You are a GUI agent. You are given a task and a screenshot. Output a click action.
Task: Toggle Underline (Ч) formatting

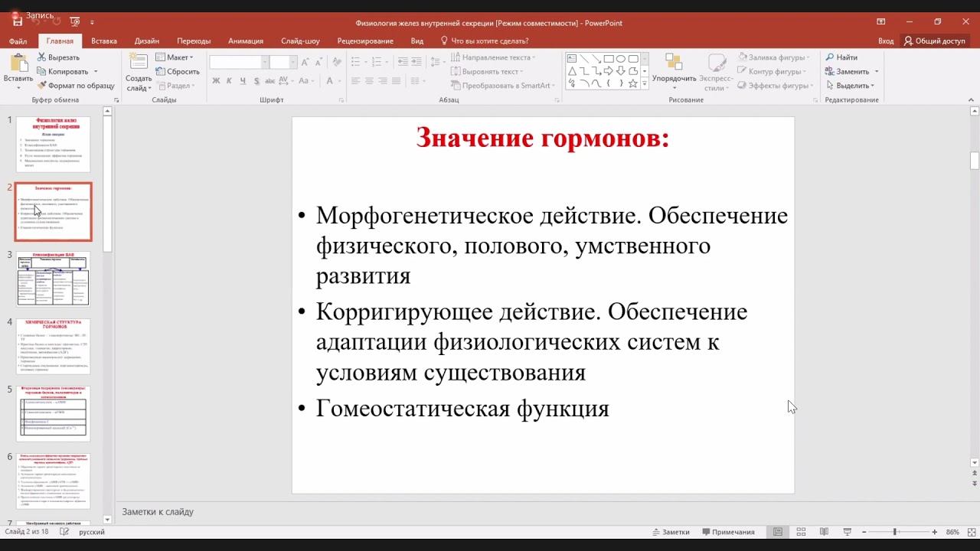[243, 80]
